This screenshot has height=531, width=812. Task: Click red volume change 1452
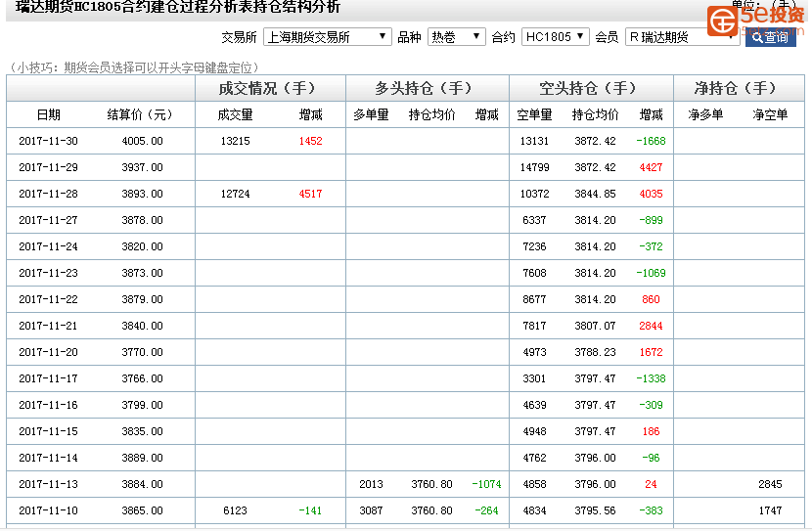311,141
